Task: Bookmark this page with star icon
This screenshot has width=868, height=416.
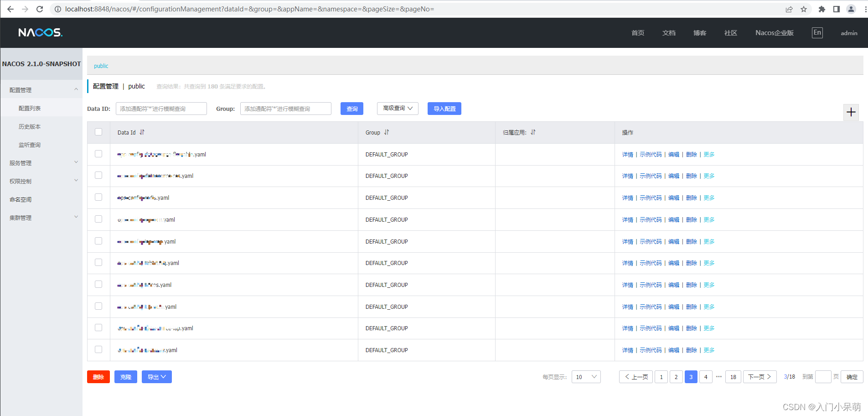Action: (804, 9)
